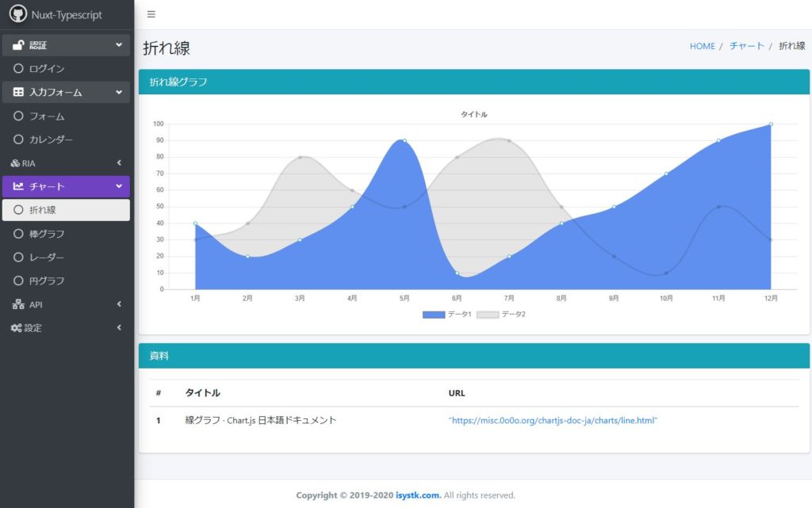The width and height of the screenshot is (812, 508).
Task: Collapse the チャート menu chevron
Action: tap(119, 186)
